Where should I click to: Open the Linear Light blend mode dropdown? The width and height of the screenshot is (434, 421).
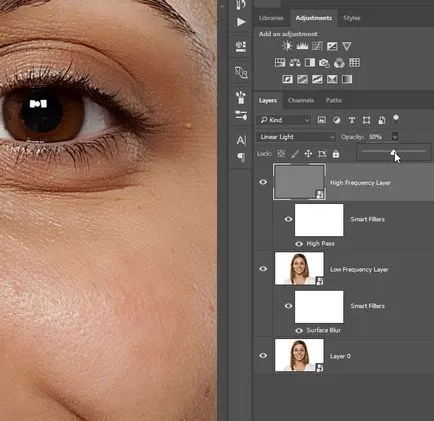click(296, 137)
